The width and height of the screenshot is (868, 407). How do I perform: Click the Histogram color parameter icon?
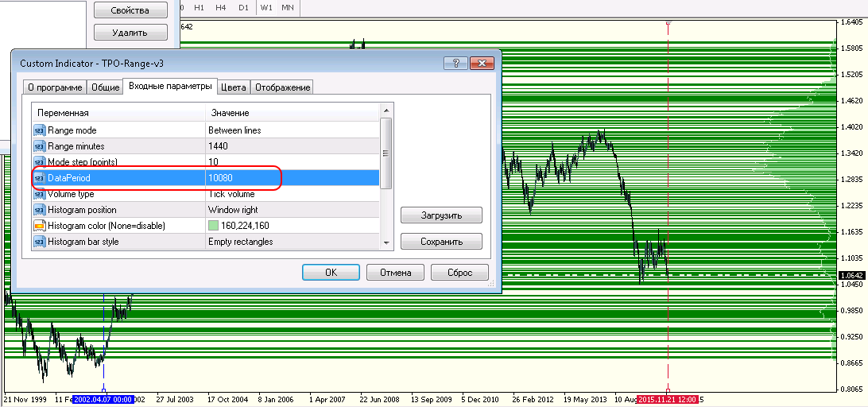coord(39,226)
